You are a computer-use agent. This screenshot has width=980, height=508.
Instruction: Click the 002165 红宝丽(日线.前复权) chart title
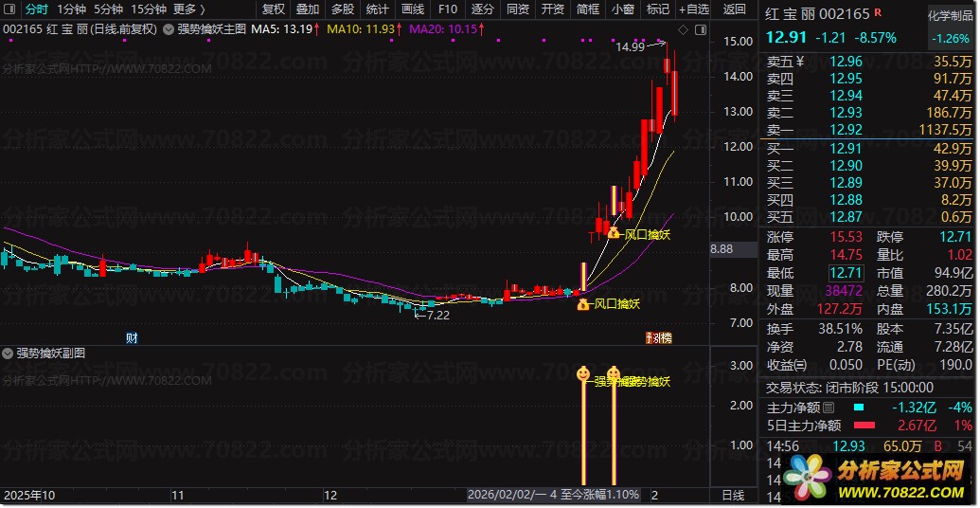pos(80,28)
